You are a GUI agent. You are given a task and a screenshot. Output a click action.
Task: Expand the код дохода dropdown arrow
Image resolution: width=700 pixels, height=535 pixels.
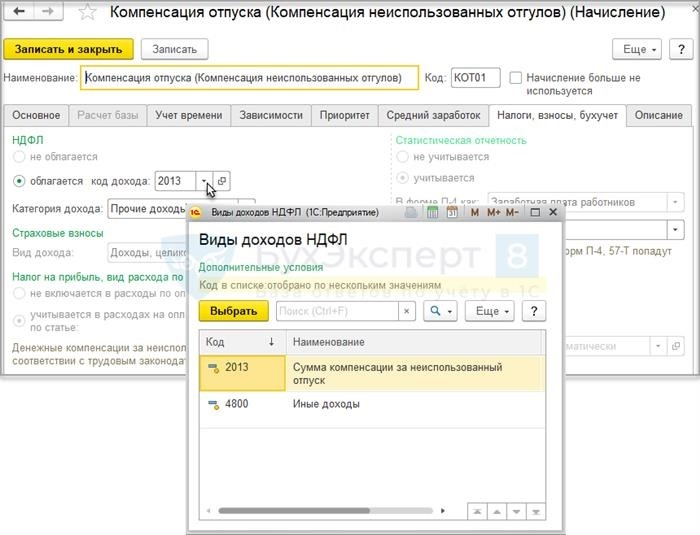click(x=204, y=181)
